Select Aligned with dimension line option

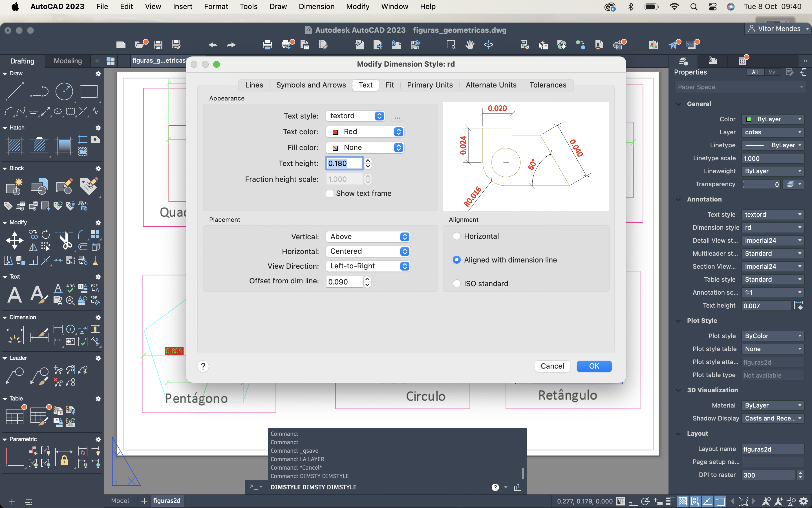[x=456, y=260]
